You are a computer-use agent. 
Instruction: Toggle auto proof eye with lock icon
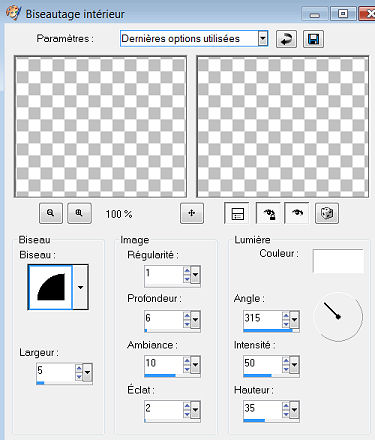(x=269, y=213)
